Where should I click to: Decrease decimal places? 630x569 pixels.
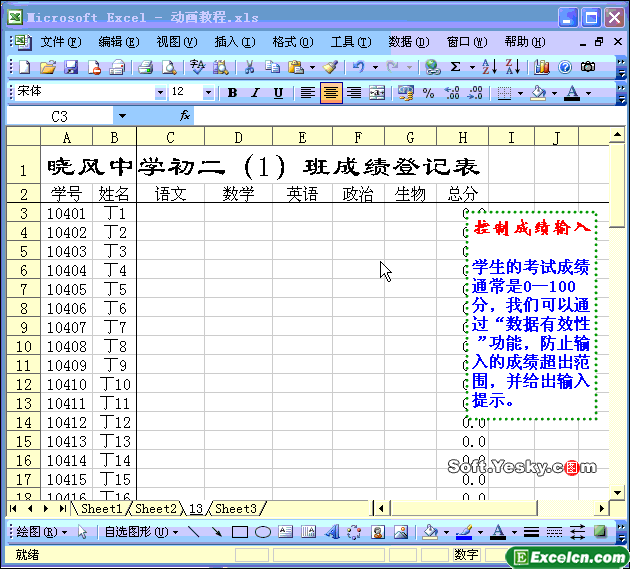click(475, 93)
